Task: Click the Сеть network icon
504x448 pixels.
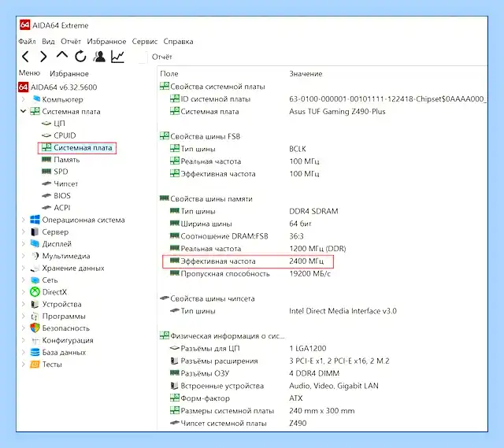Action: (x=35, y=280)
